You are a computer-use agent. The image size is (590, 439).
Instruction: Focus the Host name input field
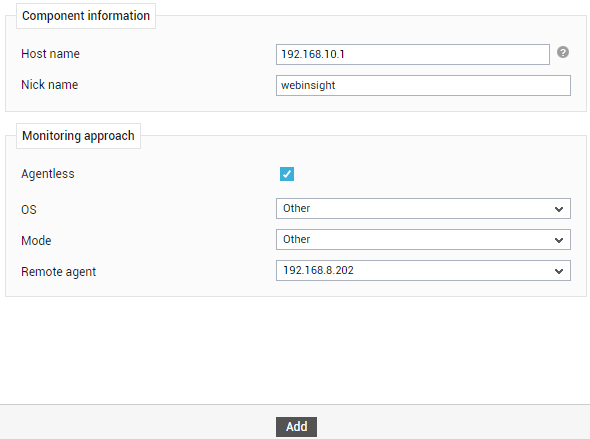coord(413,55)
